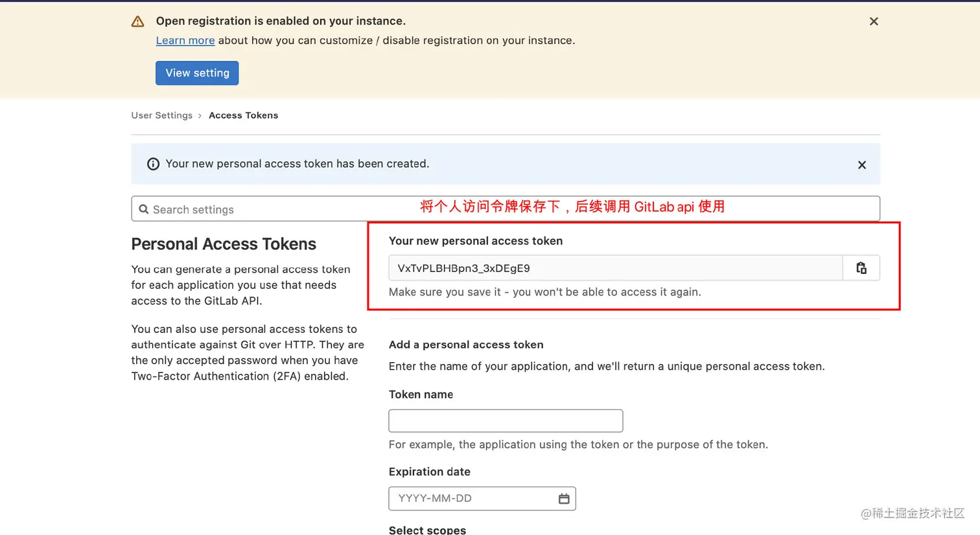Click the 'Enter the name of your application' description
The width and height of the screenshot is (980, 535).
click(607, 367)
